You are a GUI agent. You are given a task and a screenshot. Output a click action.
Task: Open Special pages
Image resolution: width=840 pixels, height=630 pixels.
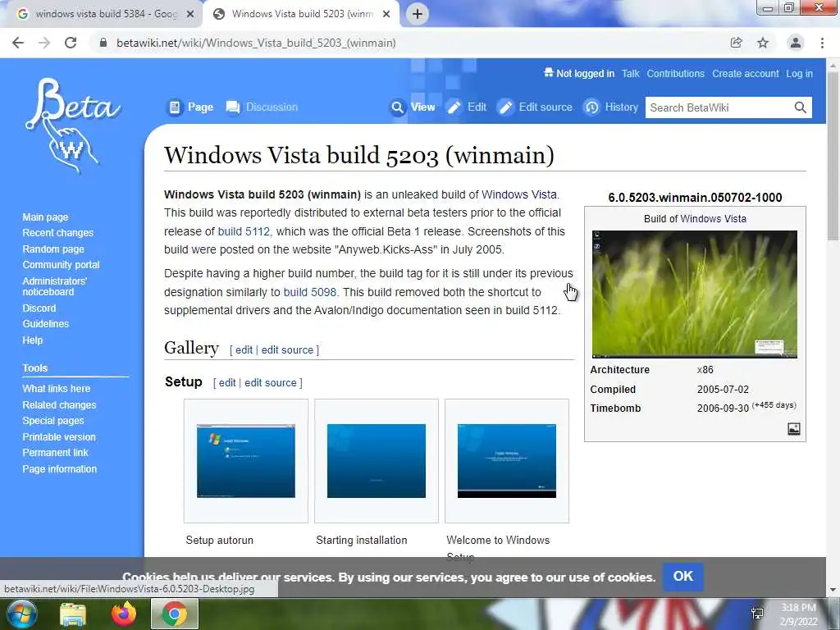[53, 421]
